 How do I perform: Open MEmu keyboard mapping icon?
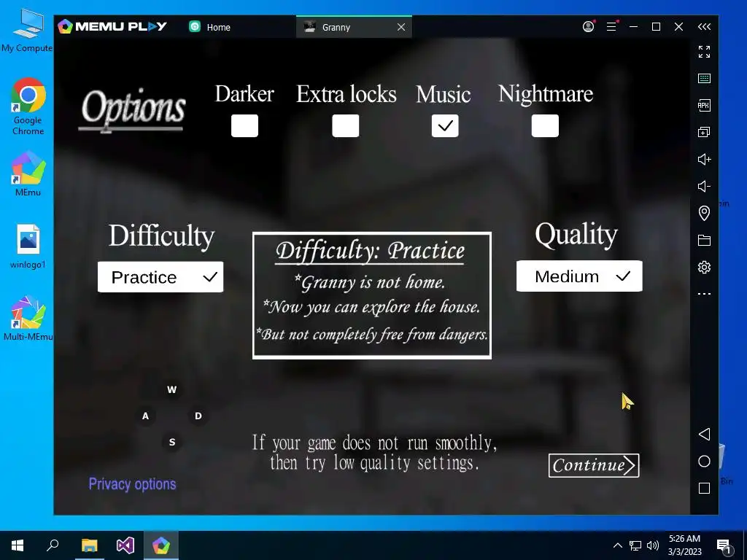(x=704, y=79)
